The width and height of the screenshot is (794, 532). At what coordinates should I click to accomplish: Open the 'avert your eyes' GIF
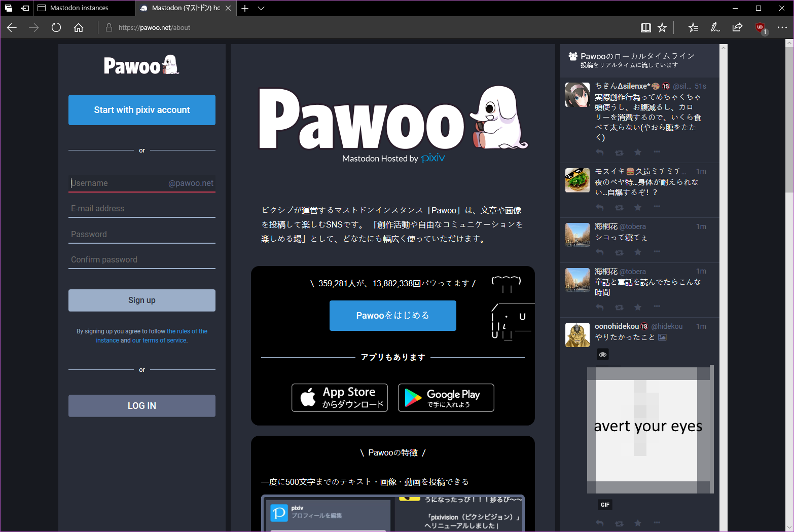click(x=651, y=430)
